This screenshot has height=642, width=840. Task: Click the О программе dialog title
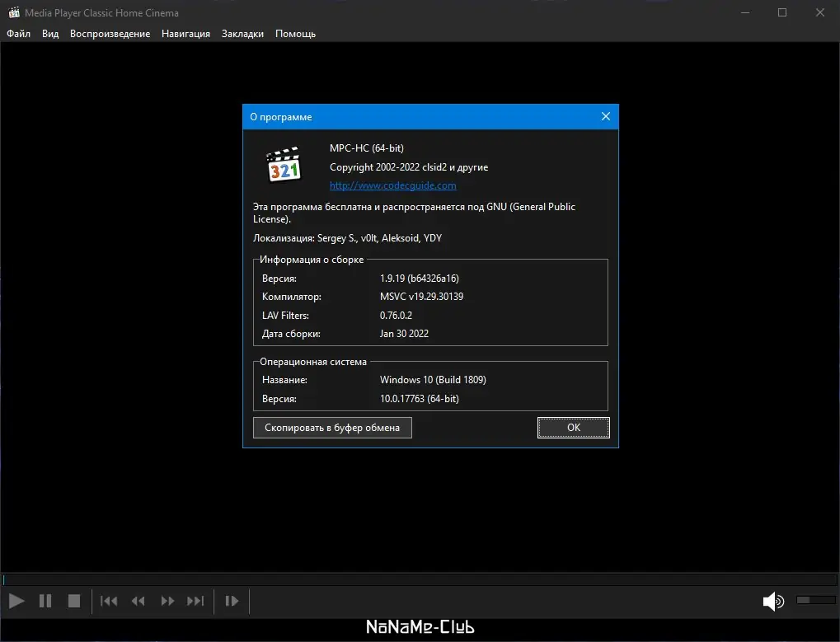pos(281,117)
